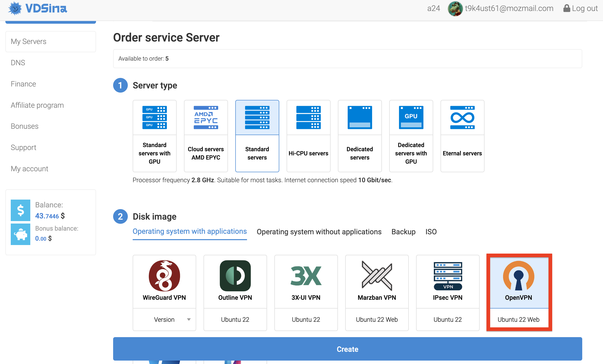Click the dollar balance icon
The width and height of the screenshot is (603, 364).
[20, 210]
